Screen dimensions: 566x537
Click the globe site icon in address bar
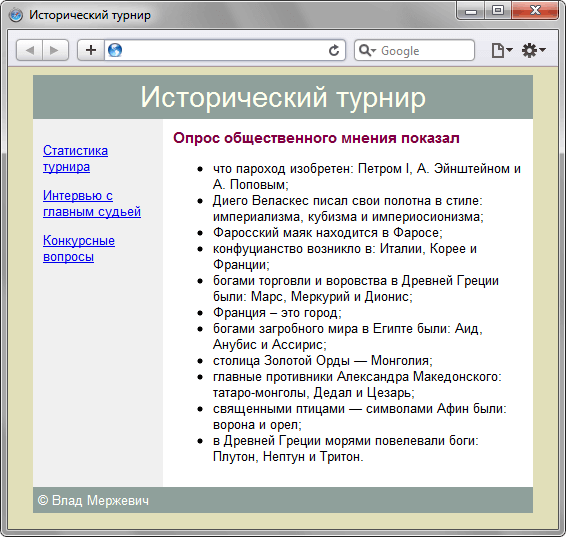[x=115, y=50]
